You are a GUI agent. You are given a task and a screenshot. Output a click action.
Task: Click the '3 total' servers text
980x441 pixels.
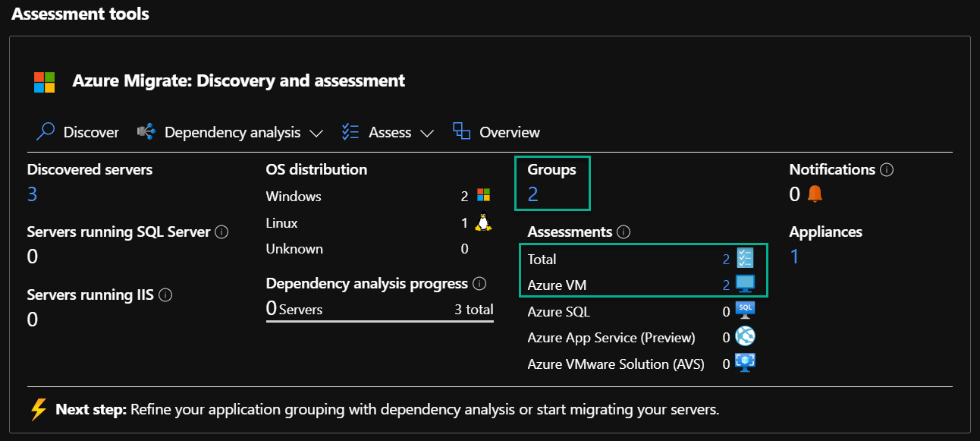(474, 309)
